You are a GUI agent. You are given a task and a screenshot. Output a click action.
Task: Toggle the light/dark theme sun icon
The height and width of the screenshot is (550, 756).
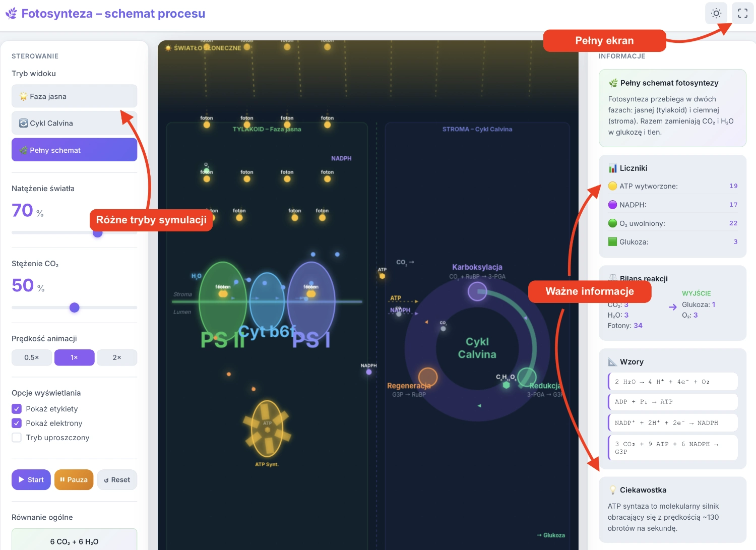[716, 14]
